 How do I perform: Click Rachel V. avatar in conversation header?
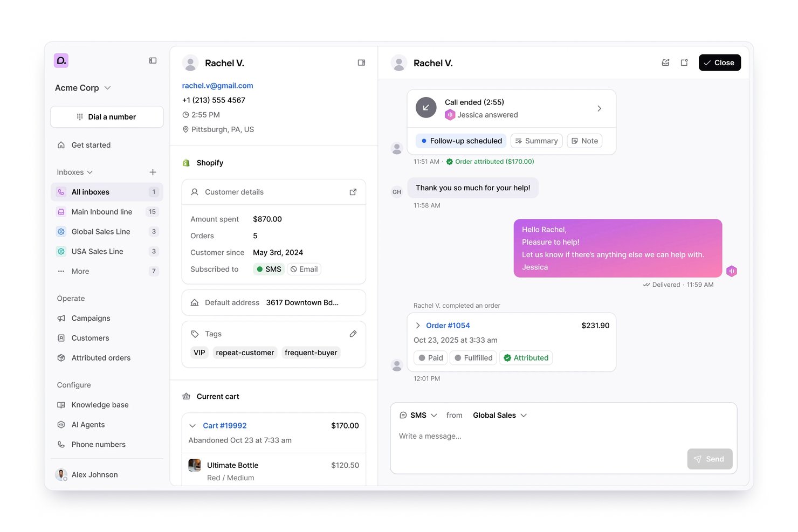pyautogui.click(x=399, y=63)
